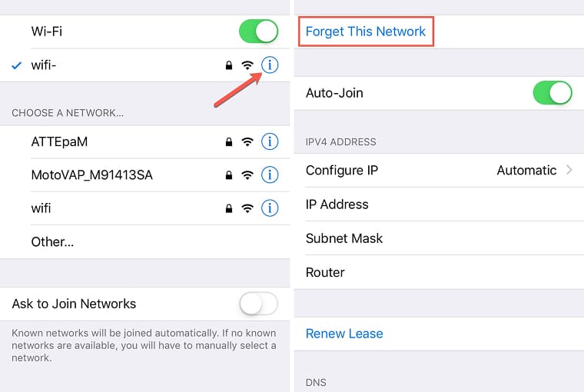Click the lock icon on the wifi- row
The height and width of the screenshot is (392, 584).
pyautogui.click(x=229, y=65)
